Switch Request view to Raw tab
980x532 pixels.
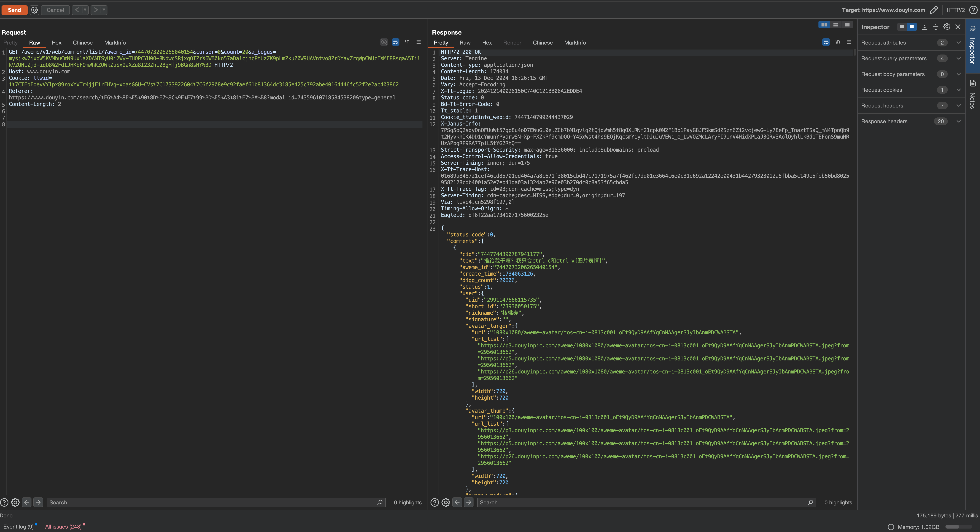point(34,43)
